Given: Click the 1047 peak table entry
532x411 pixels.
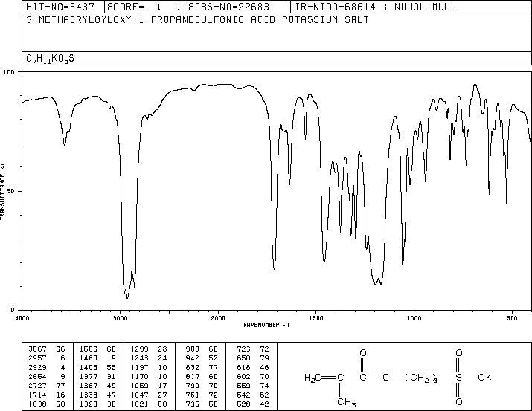Looking at the screenshot, I should coord(149,395).
